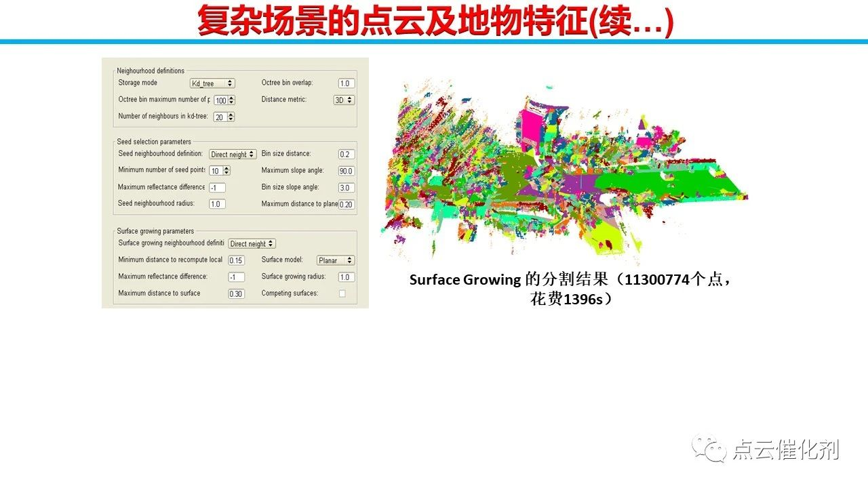Click the "Competing surfaces:" label
The height and width of the screenshot is (488, 868).
(x=290, y=293)
